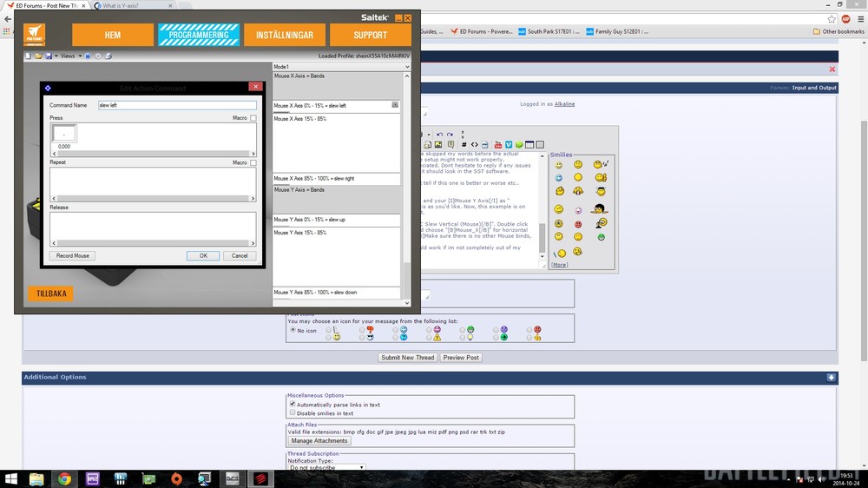Select the warning triangle post icon radio
The width and height of the screenshot is (868, 488).
[x=429, y=337]
